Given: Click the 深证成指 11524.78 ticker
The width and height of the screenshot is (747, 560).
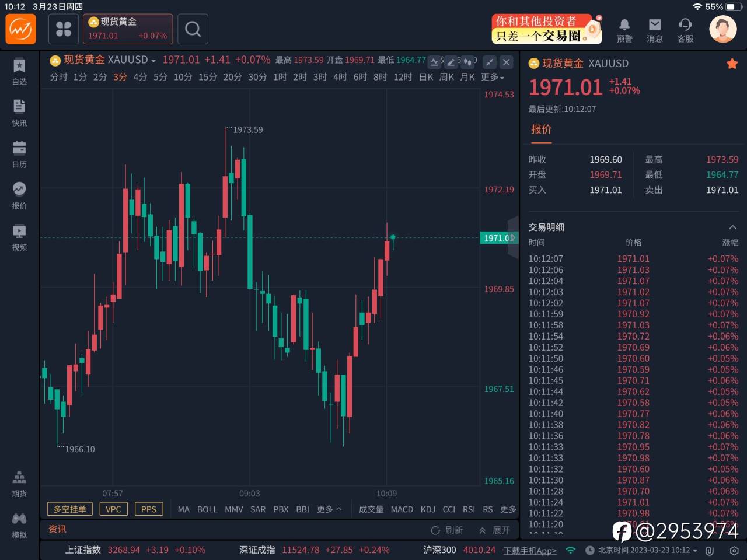Looking at the screenshot, I should (x=315, y=550).
